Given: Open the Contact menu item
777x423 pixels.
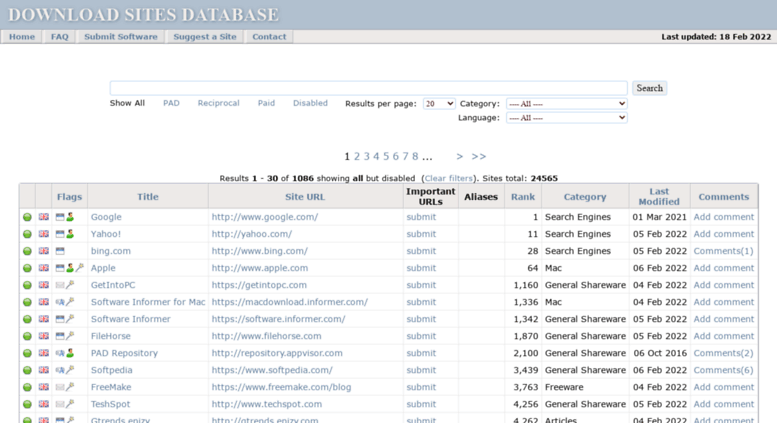Looking at the screenshot, I should (269, 37).
